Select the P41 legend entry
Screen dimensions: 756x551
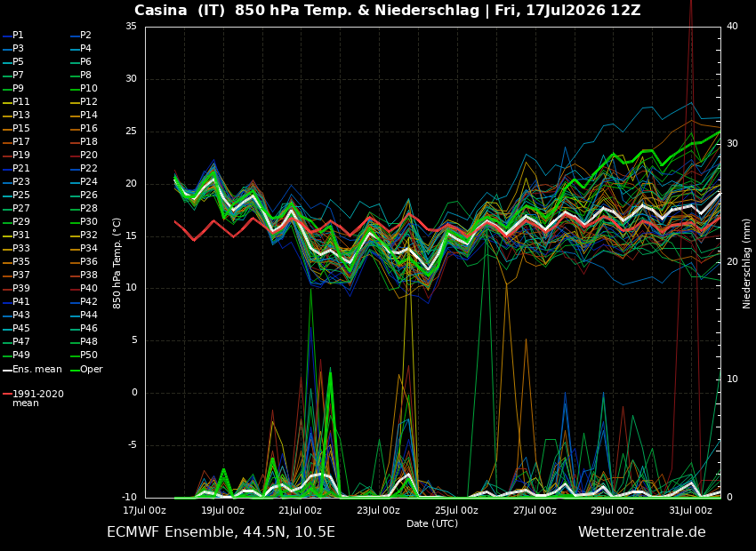[x=16, y=301]
